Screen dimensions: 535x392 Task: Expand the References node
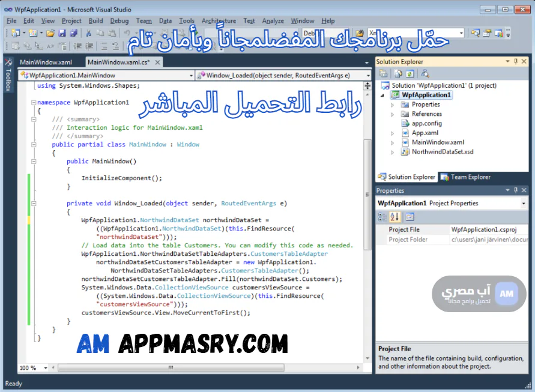click(392, 114)
